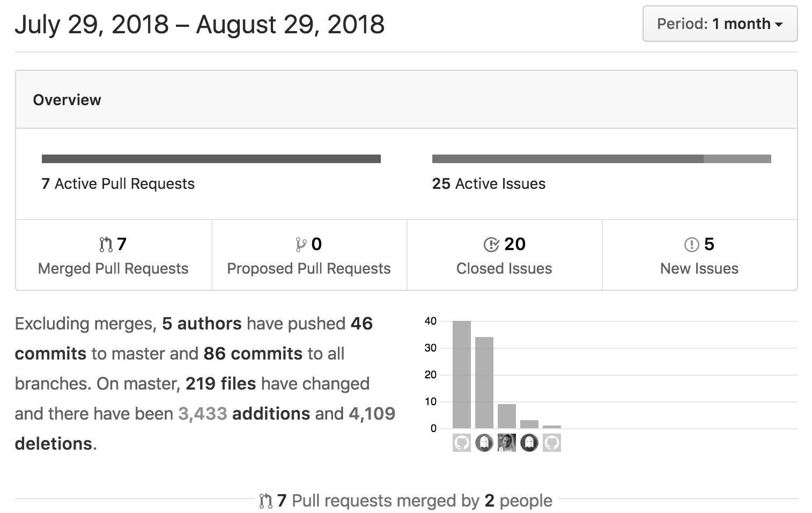This screenshot has height=513, width=812.
Task: Click the proposed pull request branch icon
Action: pyautogui.click(x=301, y=245)
